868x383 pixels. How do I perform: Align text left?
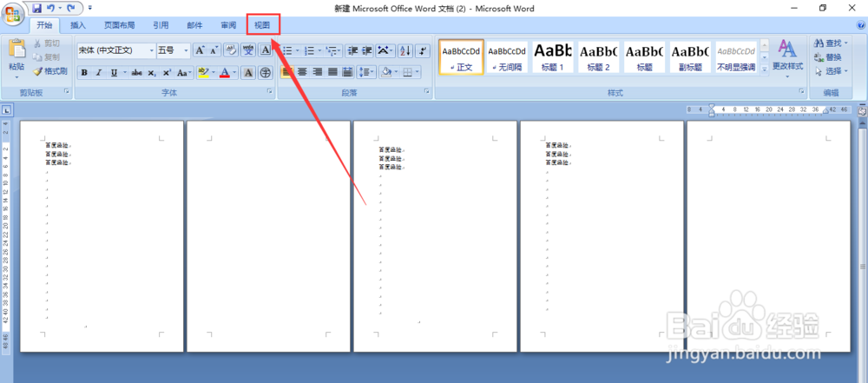[x=286, y=72]
